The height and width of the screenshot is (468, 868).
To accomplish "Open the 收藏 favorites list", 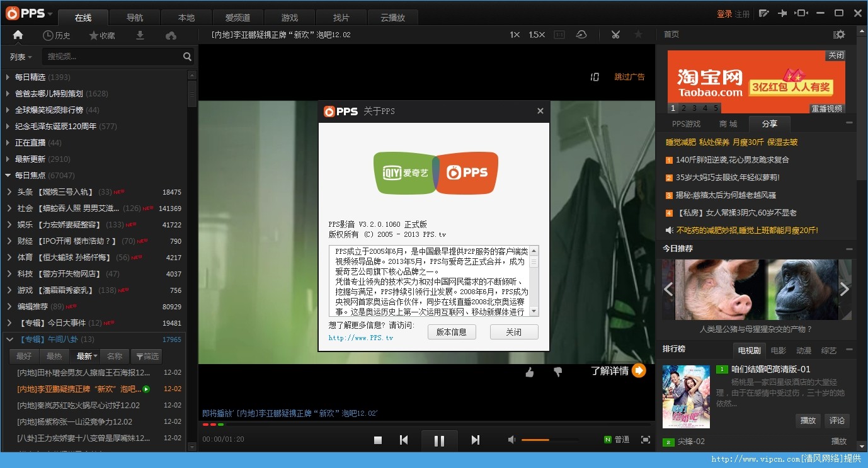I will coord(102,36).
